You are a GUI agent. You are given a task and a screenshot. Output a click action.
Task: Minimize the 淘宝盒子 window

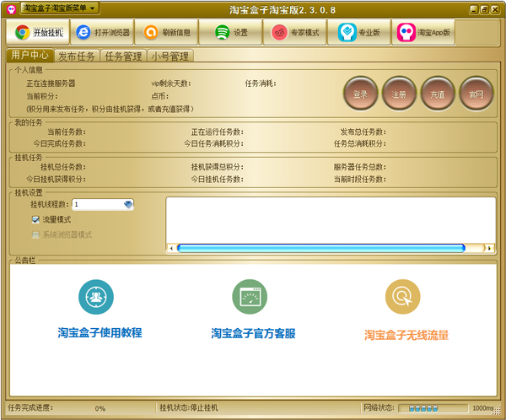click(x=473, y=9)
